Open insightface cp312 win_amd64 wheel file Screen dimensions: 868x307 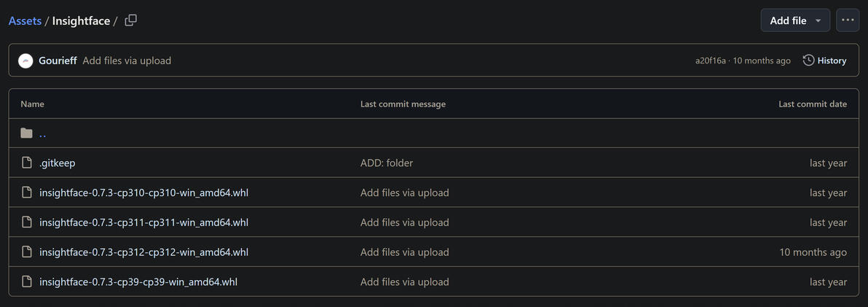tap(143, 252)
